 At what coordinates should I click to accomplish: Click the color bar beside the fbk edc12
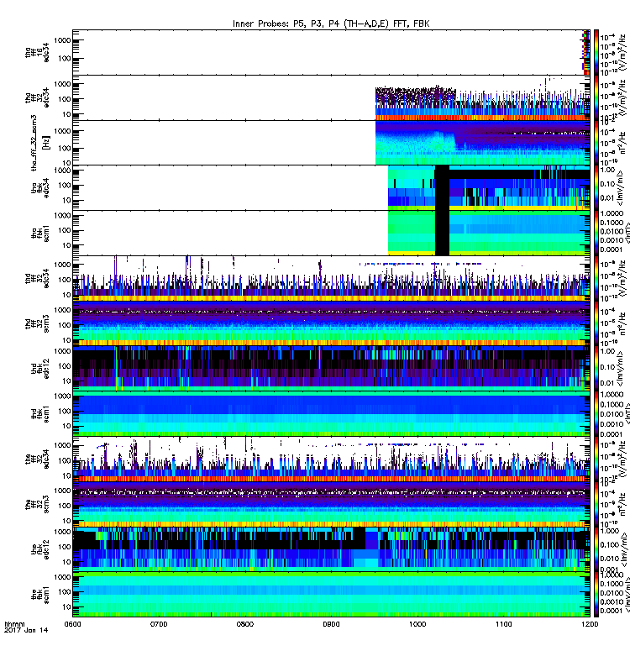tap(596, 550)
